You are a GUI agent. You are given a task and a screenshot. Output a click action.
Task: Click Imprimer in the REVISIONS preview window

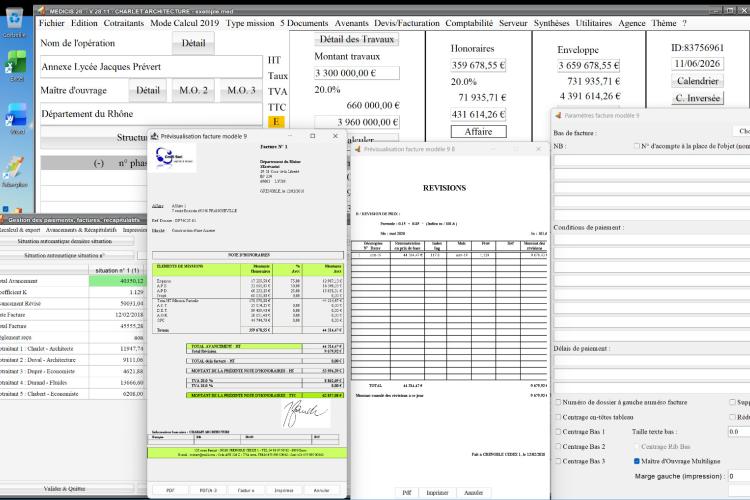[437, 493]
